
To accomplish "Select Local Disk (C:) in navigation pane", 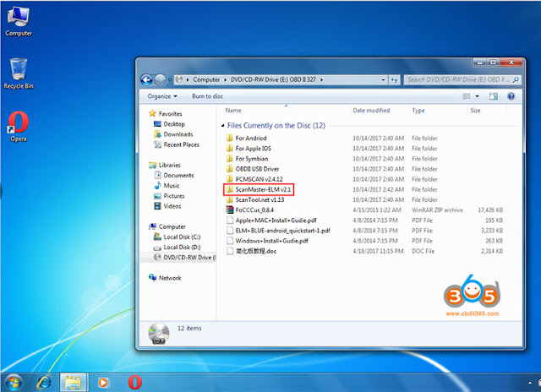I will [x=182, y=237].
